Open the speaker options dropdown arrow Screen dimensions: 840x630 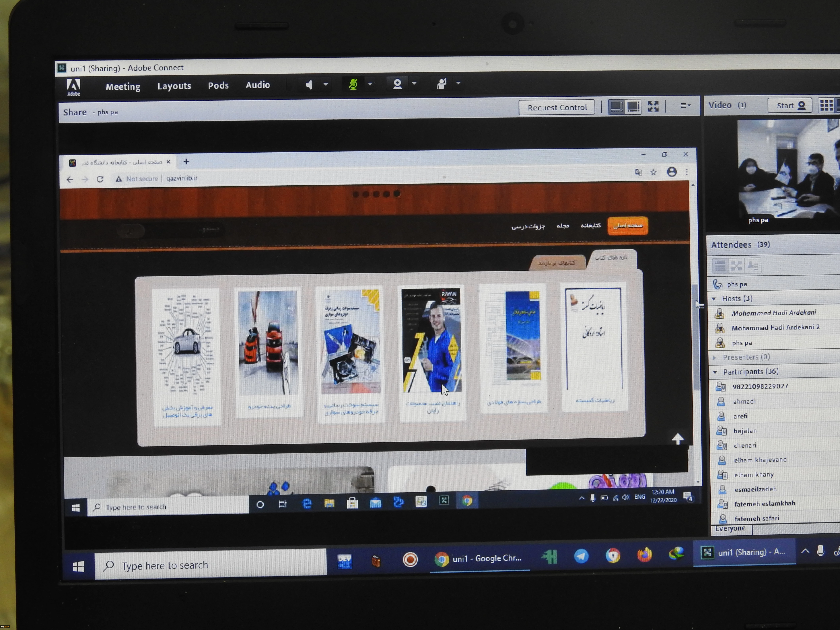click(326, 84)
